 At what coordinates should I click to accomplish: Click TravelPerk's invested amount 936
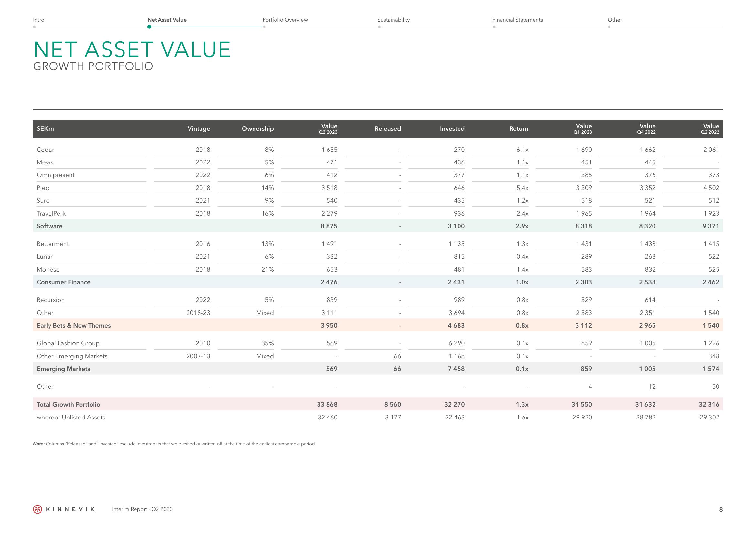tap(459, 213)
